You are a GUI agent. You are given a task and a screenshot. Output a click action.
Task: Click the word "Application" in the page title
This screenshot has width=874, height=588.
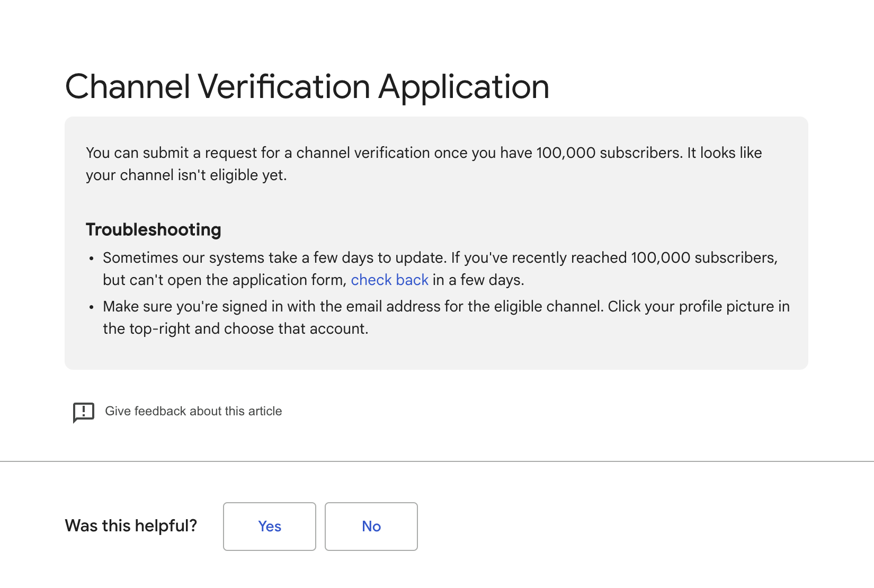pyautogui.click(x=463, y=86)
